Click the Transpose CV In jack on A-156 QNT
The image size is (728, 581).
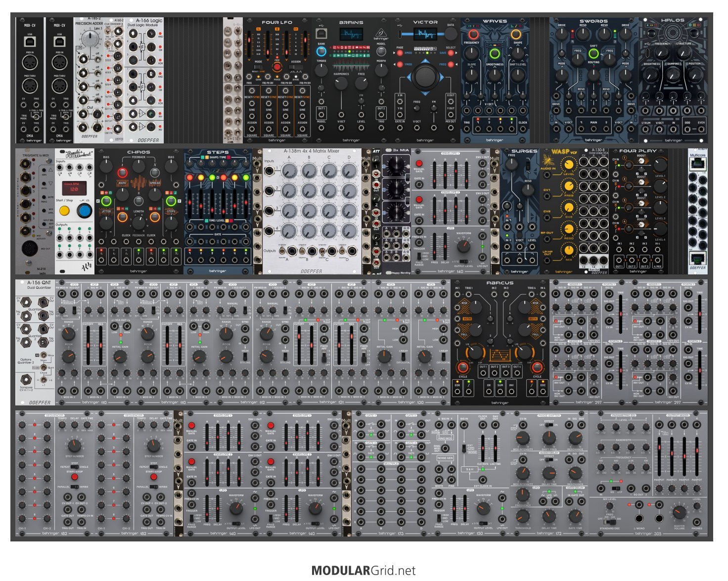[x=27, y=380]
